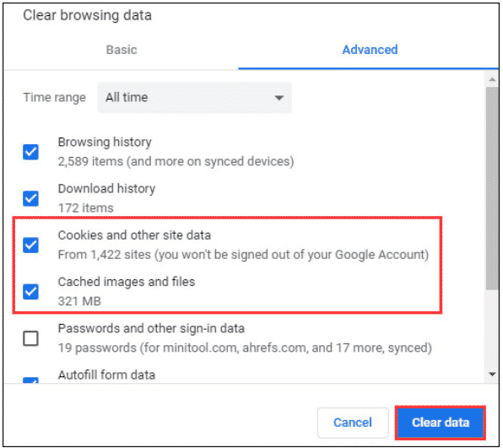The image size is (503, 448).
Task: Click the Cached images and files label
Action: point(127,282)
